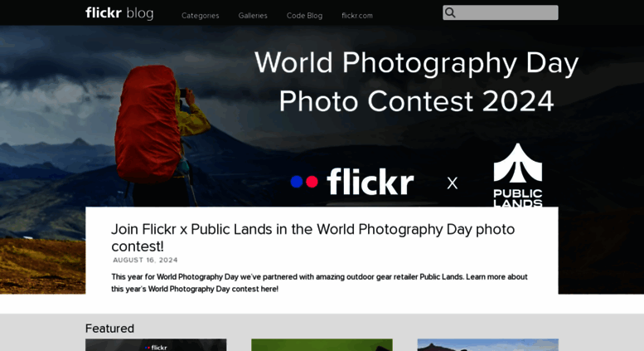Click the Flickr dots logo in banner

(x=304, y=182)
